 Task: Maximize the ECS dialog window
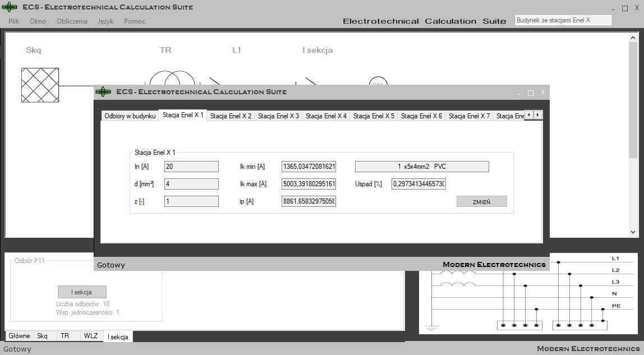point(531,93)
